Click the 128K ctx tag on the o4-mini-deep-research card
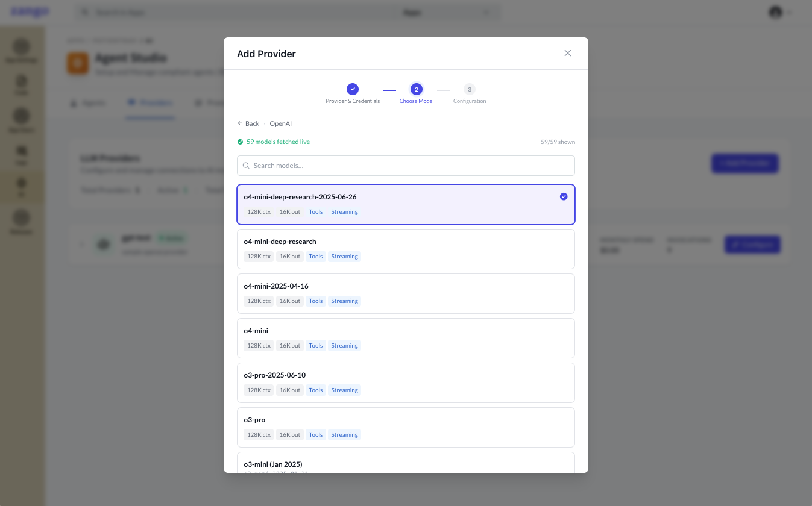 click(x=259, y=257)
